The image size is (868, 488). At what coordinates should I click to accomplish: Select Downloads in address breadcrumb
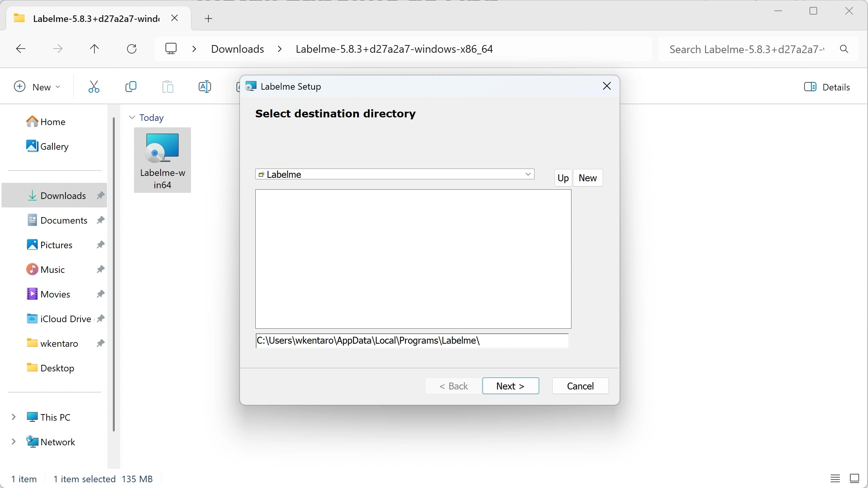[x=238, y=49]
